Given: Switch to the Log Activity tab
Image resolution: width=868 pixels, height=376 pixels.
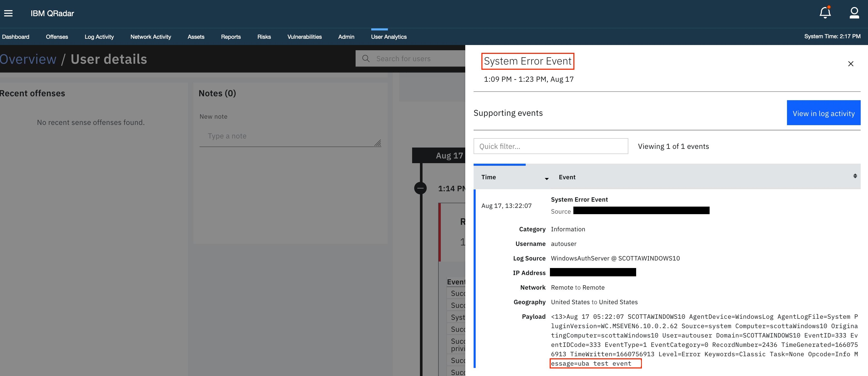Looking at the screenshot, I should (x=99, y=37).
